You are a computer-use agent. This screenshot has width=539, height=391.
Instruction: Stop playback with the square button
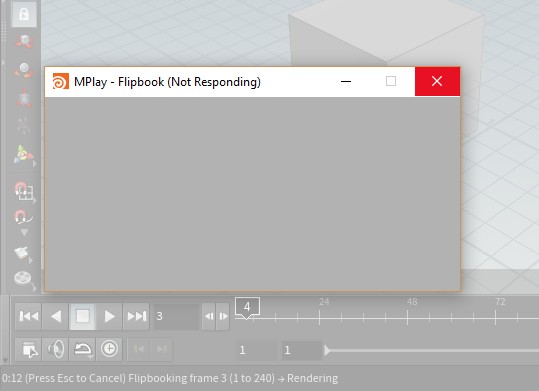(x=82, y=316)
